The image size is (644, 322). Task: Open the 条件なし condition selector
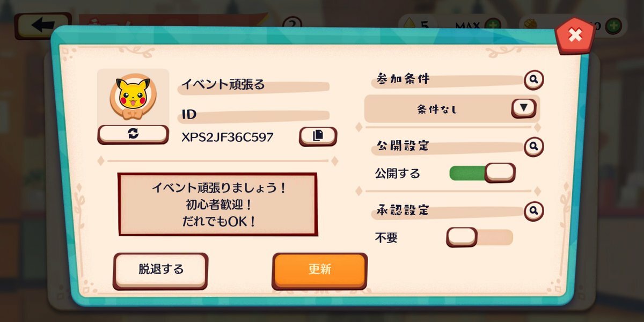[x=452, y=109]
